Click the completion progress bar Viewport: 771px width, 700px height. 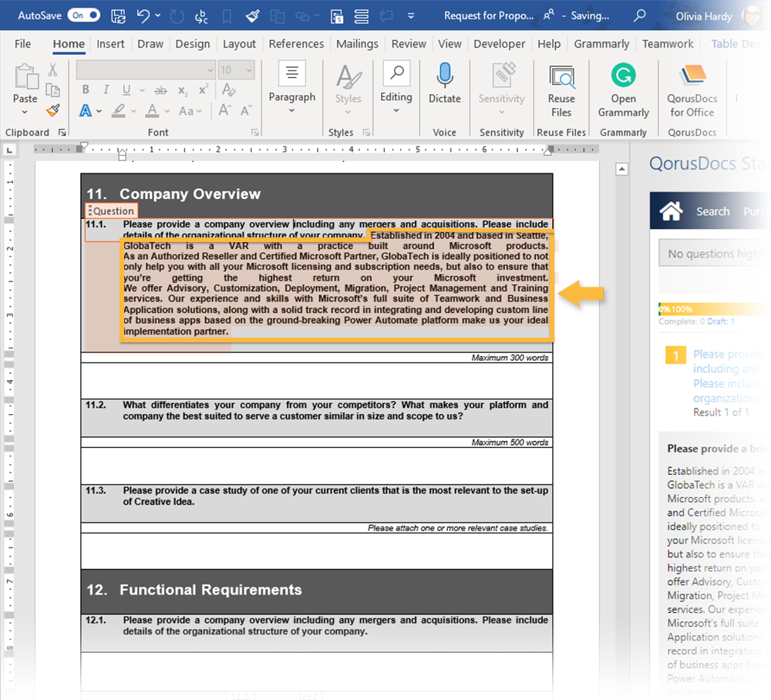[x=715, y=309]
